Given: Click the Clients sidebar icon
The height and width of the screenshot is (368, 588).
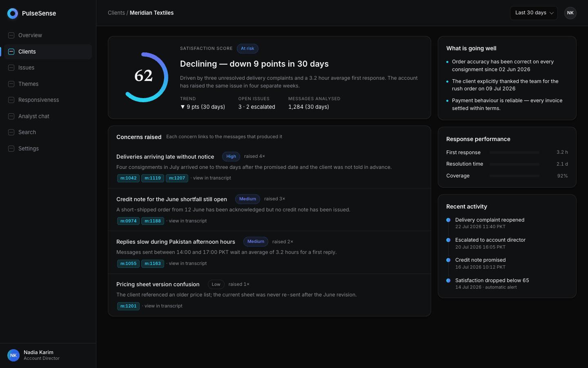Looking at the screenshot, I should 11,52.
